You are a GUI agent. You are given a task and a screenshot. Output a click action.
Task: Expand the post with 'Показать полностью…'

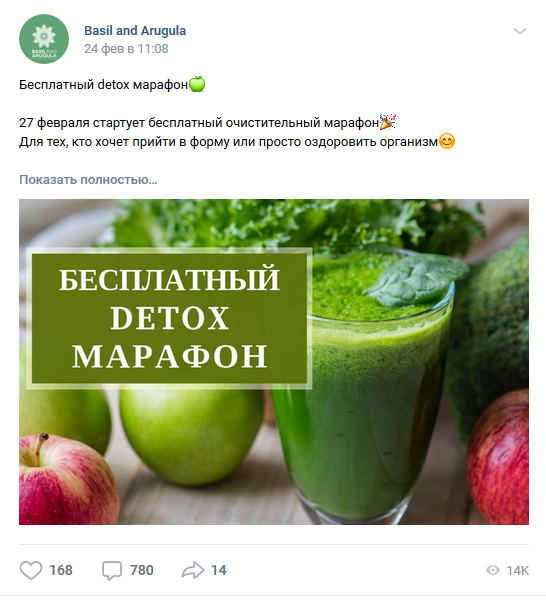point(88,180)
